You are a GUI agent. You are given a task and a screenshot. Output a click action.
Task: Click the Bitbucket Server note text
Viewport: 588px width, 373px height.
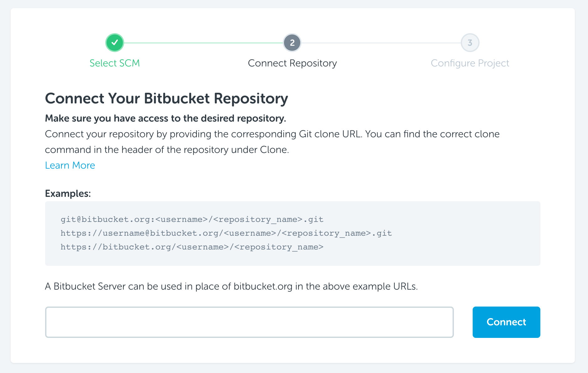(231, 286)
